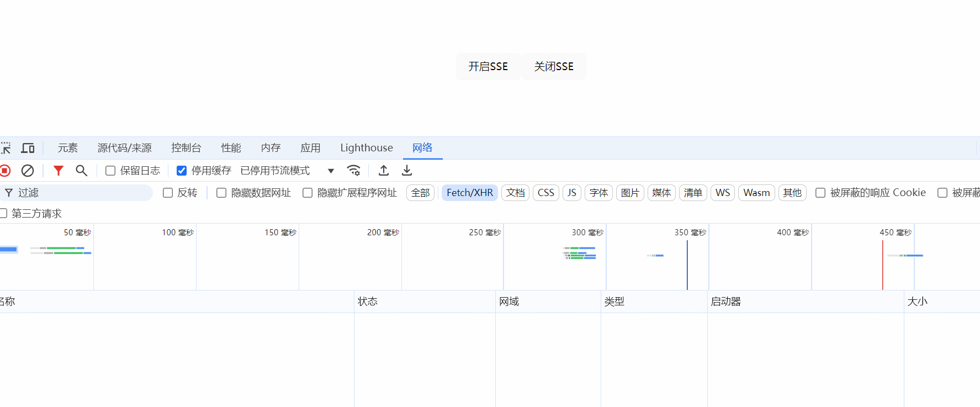980x407 pixels.
Task: Filter requests by WS
Action: [723, 193]
